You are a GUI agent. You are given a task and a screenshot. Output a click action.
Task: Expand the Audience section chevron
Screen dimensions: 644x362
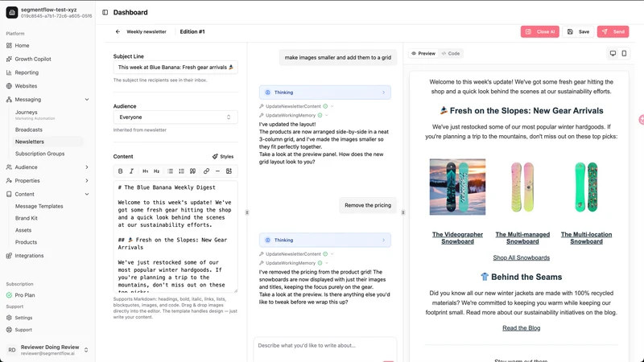tap(87, 167)
